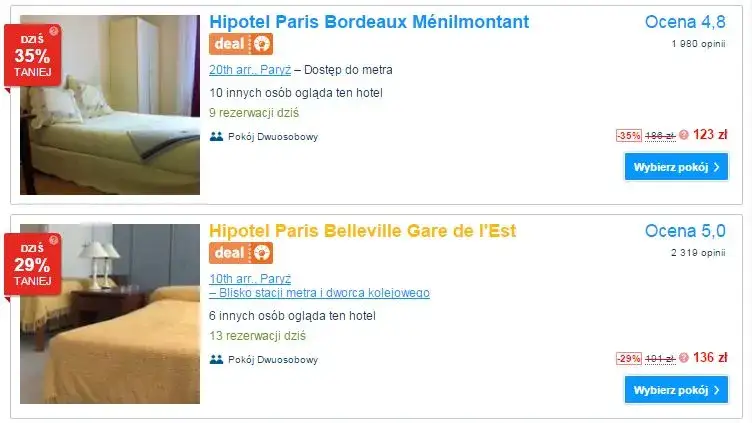
Task: Click the info icon next to 136 zł price
Action: click(684, 358)
